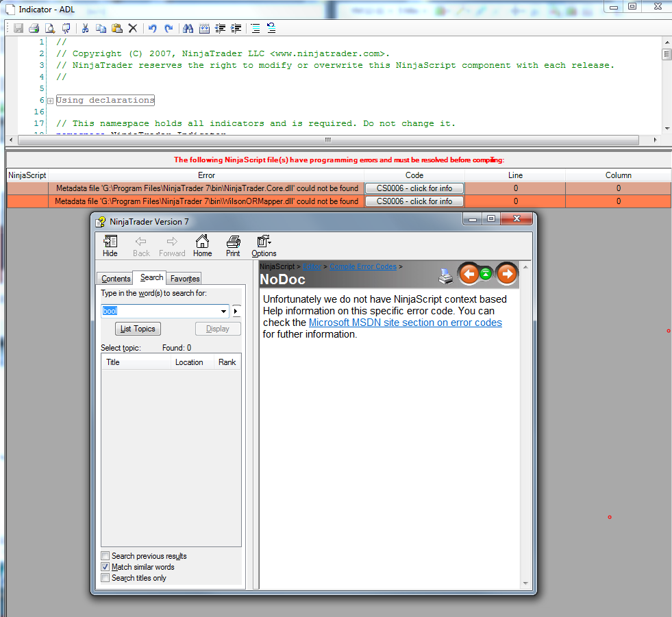This screenshot has width=672, height=617.
Task: Click the List Topics button
Action: click(x=138, y=329)
